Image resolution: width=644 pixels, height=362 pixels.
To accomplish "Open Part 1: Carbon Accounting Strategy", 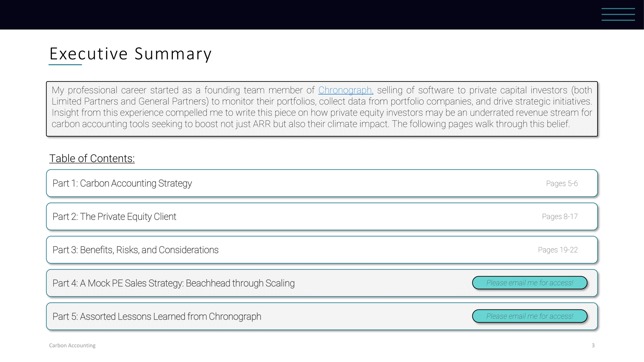I will (322, 183).
